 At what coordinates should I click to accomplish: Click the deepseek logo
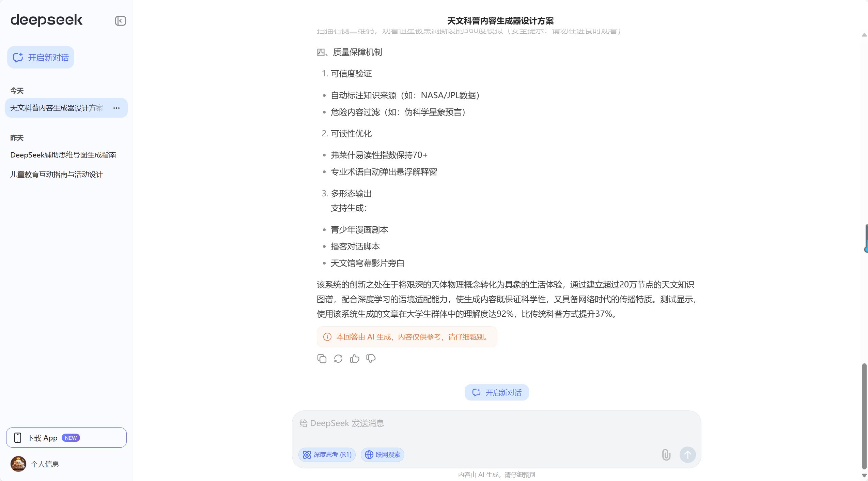tap(47, 20)
